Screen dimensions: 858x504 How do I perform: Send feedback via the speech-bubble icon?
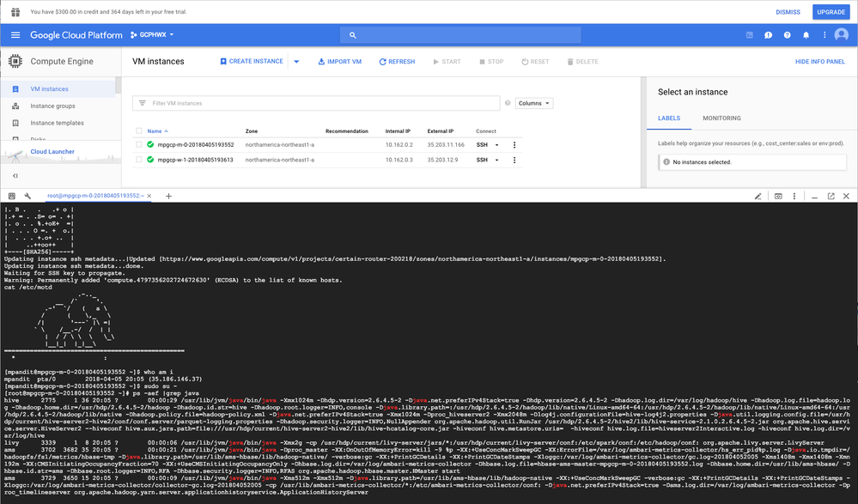[x=767, y=35]
